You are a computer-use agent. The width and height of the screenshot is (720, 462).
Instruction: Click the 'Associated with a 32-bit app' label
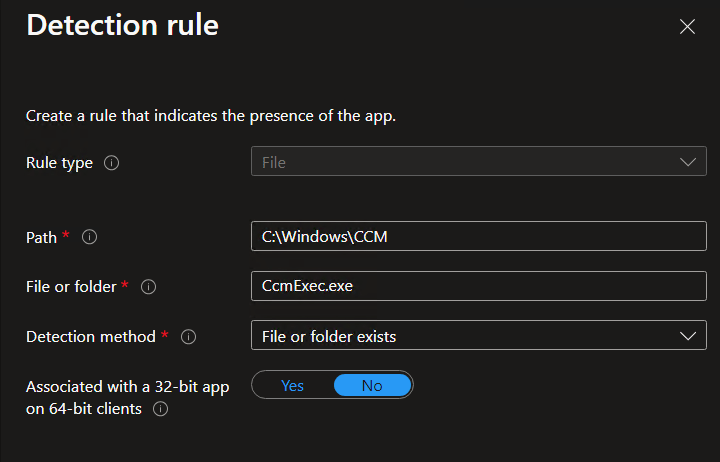pyautogui.click(x=128, y=386)
